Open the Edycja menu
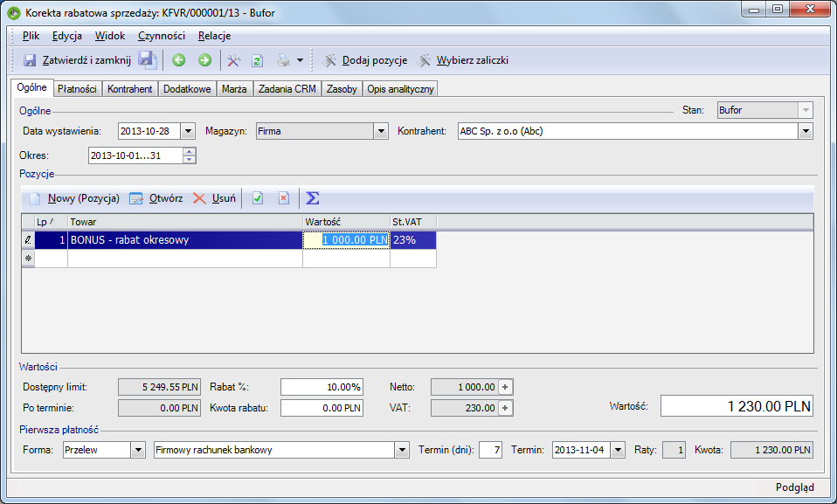 67,36
